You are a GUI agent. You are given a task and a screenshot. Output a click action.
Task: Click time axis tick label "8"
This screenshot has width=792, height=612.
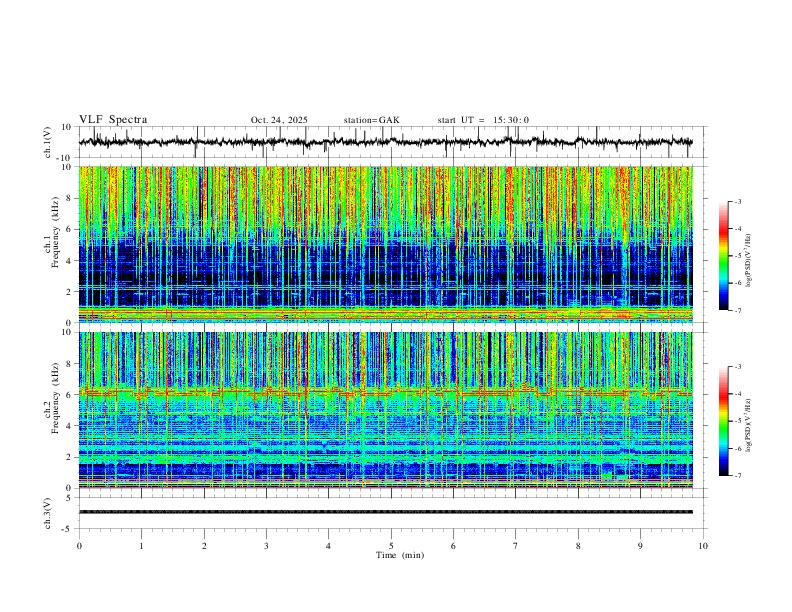click(x=578, y=546)
